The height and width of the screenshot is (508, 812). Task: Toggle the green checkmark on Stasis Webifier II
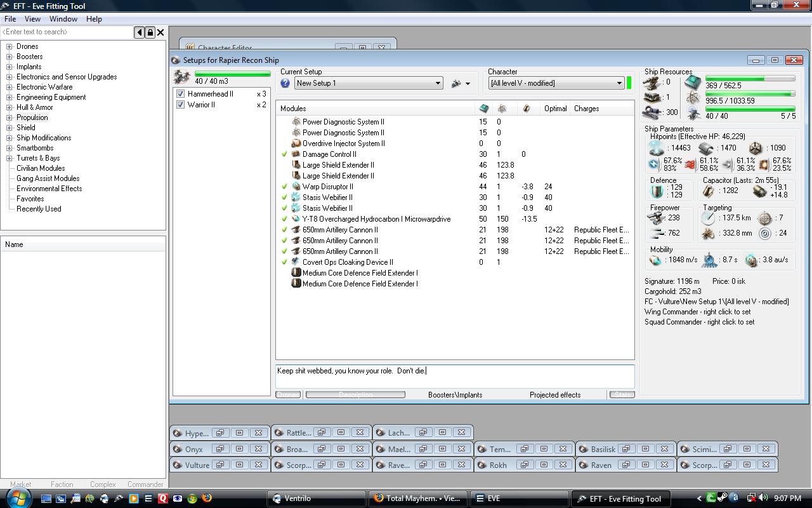click(285, 197)
